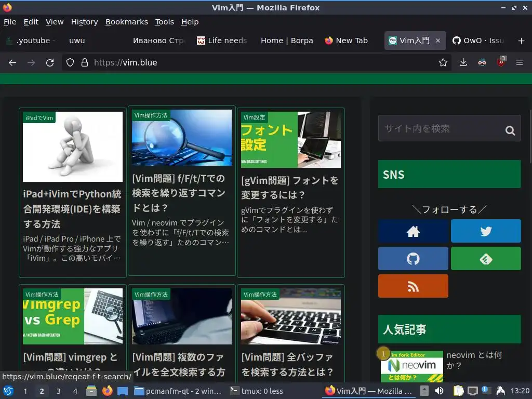The height and width of the screenshot is (399, 532).
Task: Click the Vim設定 category label
Action: point(254,117)
